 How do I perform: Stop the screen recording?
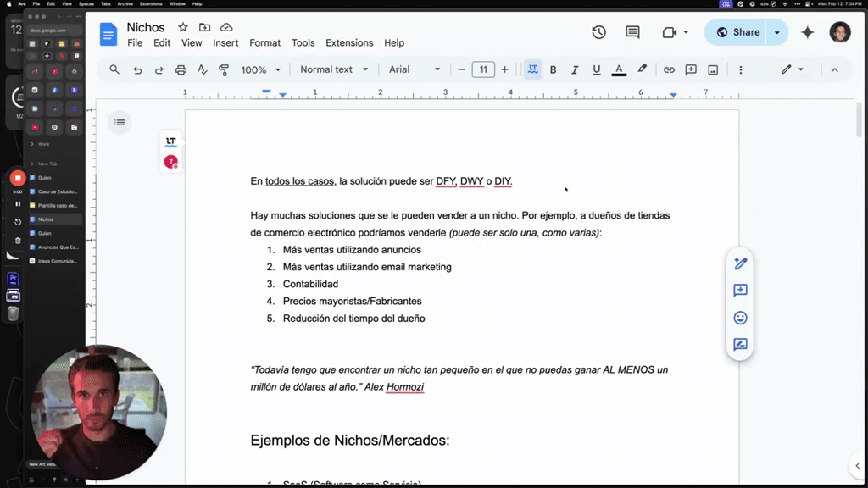pos(18,178)
